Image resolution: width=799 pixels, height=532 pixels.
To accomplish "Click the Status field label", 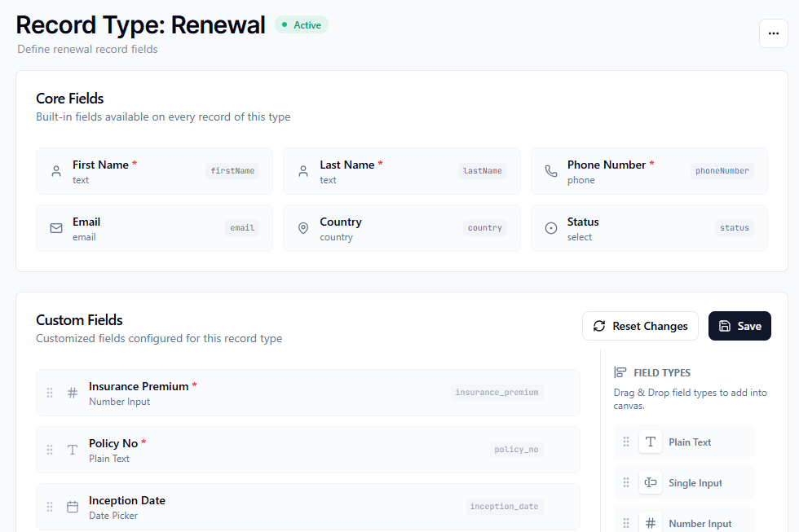I will click(583, 222).
